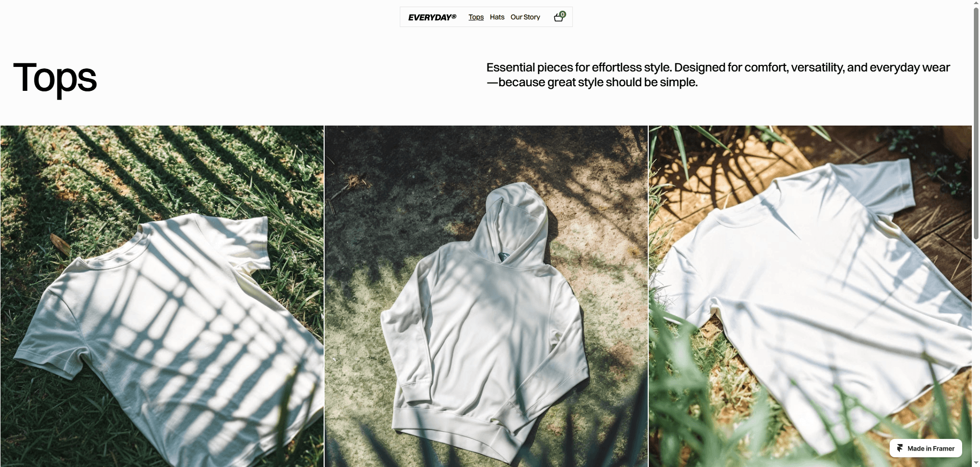Open the shopping basket icon
The width and height of the screenshot is (980, 467).
coord(558,18)
